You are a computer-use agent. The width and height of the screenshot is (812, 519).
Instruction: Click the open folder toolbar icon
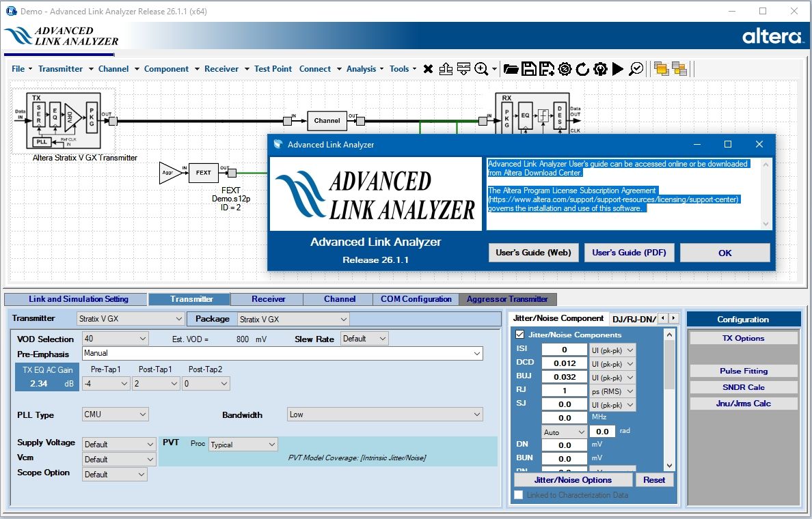click(511, 69)
